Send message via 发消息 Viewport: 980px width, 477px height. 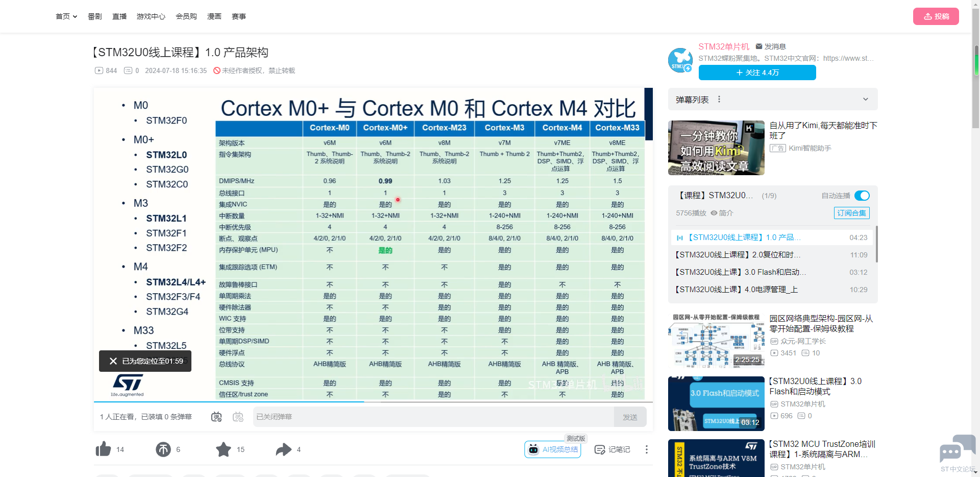(771, 46)
